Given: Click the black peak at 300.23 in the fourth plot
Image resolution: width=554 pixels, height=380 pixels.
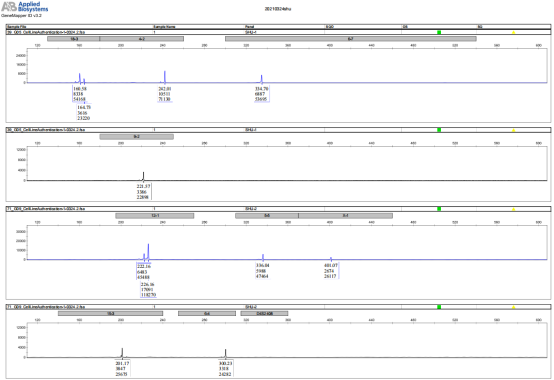Looking at the screenshot, I should [225, 353].
